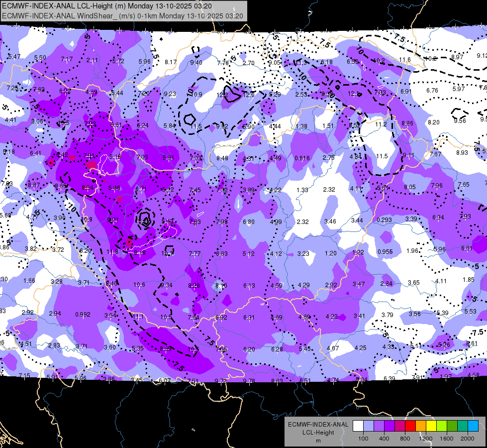Click the legend label 1200
The image size is (487, 448).
(x=425, y=439)
